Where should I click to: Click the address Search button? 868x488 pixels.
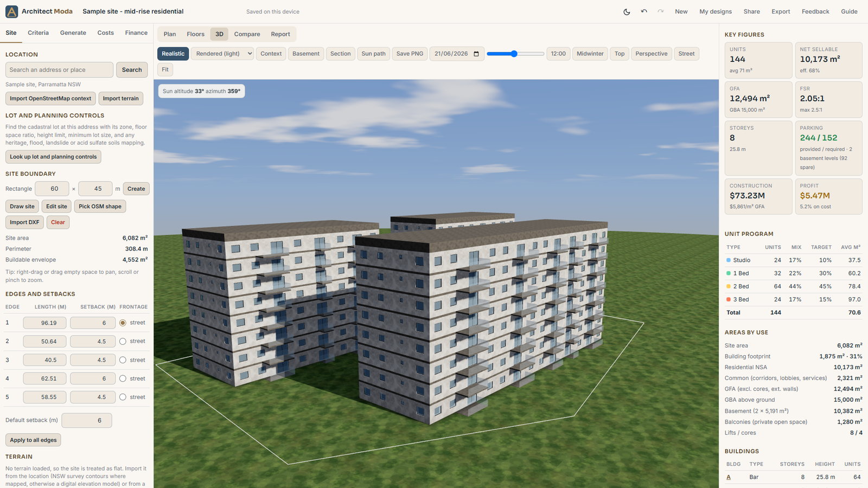tap(132, 70)
